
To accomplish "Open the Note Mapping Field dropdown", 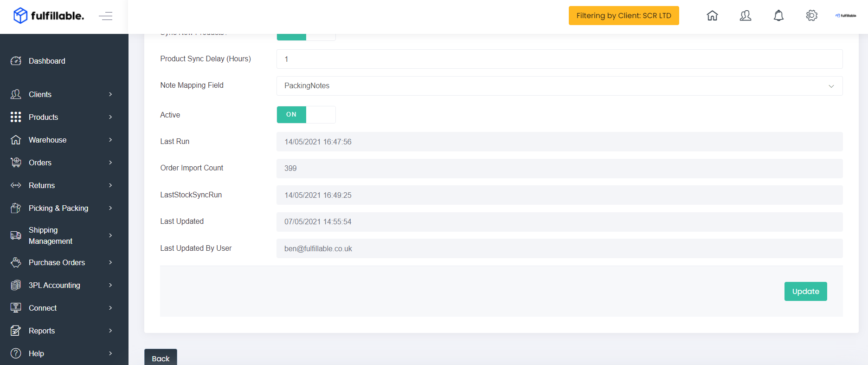I will pyautogui.click(x=559, y=86).
